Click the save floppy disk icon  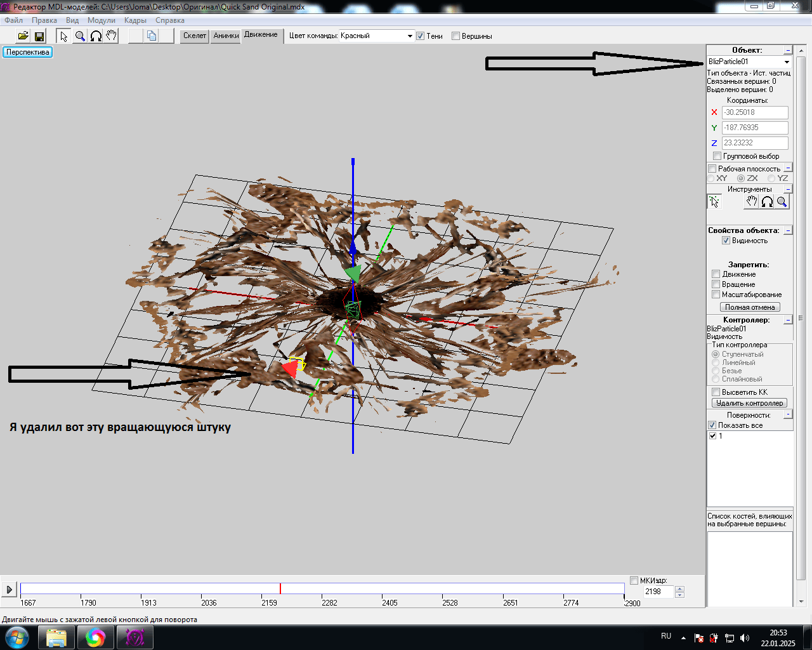click(x=39, y=36)
